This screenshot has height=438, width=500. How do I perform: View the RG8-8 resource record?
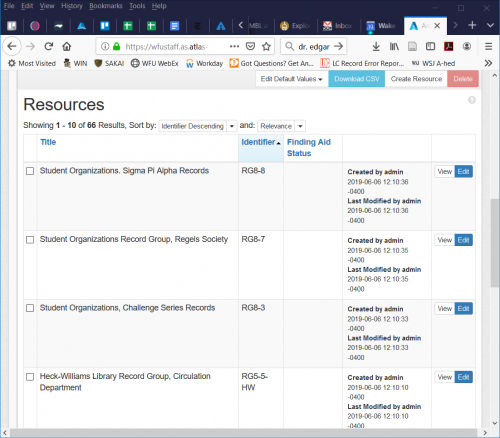tap(445, 172)
